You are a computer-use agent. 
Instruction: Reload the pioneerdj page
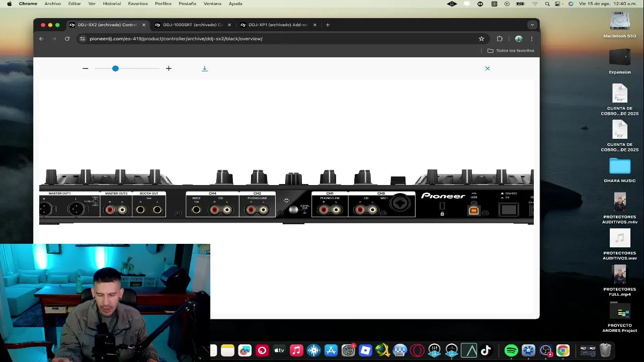[67, 39]
